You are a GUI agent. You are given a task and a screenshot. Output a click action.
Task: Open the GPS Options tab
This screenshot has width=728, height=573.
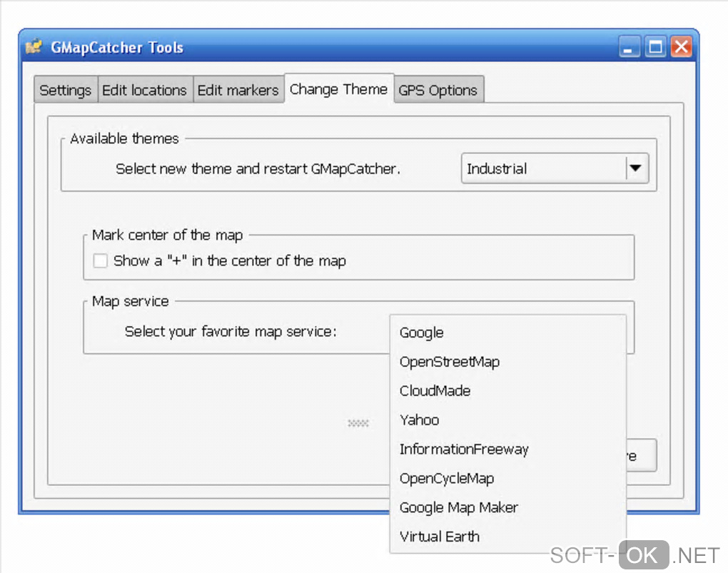point(438,91)
